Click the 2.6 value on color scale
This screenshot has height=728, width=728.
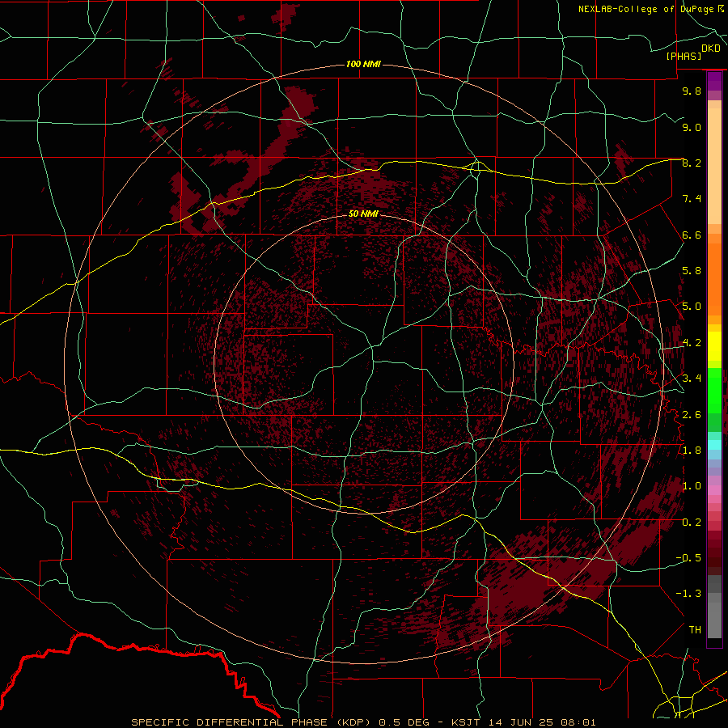pos(692,414)
